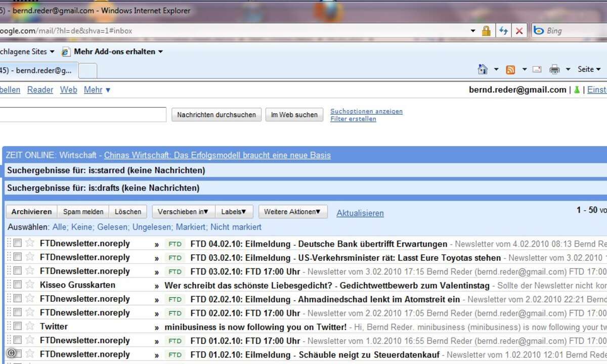The height and width of the screenshot is (364, 607).
Task: Click the Archivieren button
Action: pyautogui.click(x=31, y=212)
